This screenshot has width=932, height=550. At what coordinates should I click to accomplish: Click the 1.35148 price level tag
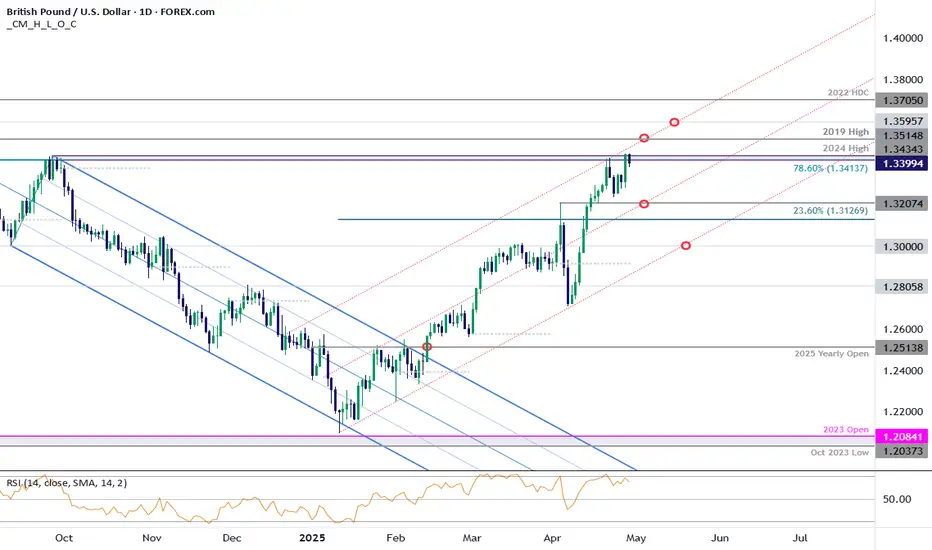point(902,136)
